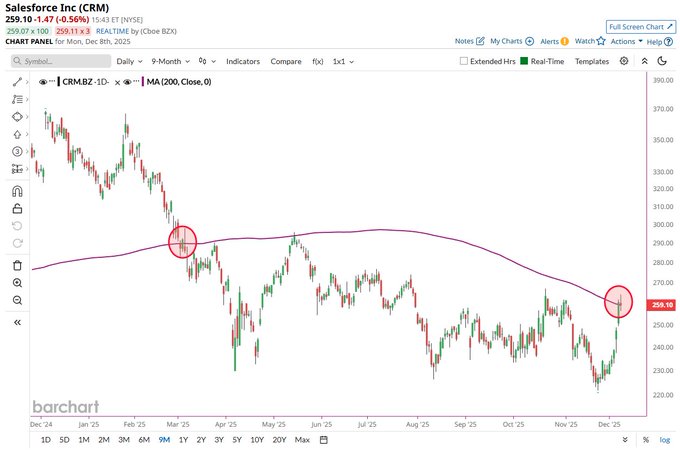Open the Indicators menu
The height and width of the screenshot is (450, 680).
click(242, 61)
